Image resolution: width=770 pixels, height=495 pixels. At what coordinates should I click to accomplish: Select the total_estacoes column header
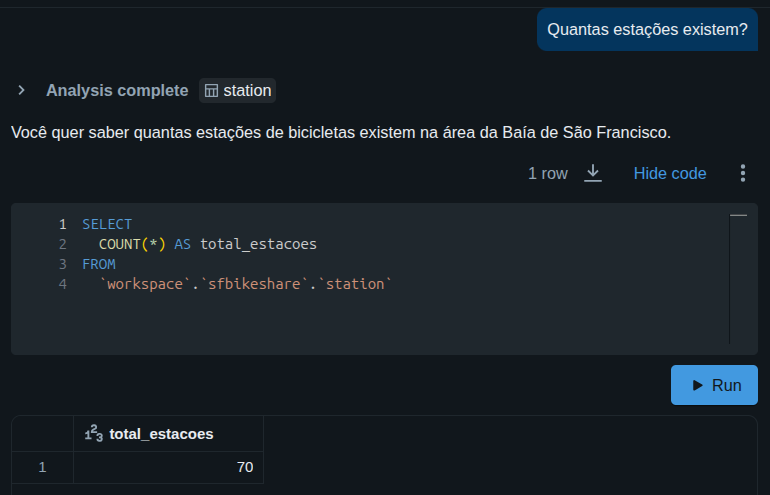coord(161,434)
